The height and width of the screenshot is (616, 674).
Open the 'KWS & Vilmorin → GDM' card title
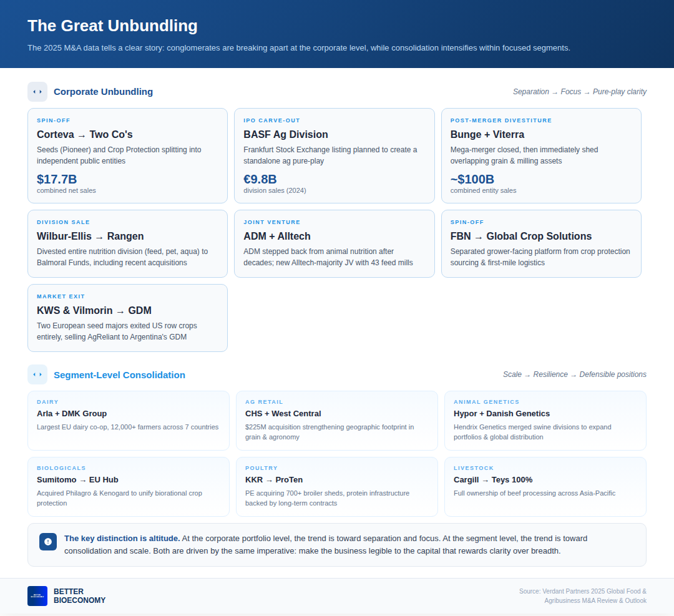[94, 311]
